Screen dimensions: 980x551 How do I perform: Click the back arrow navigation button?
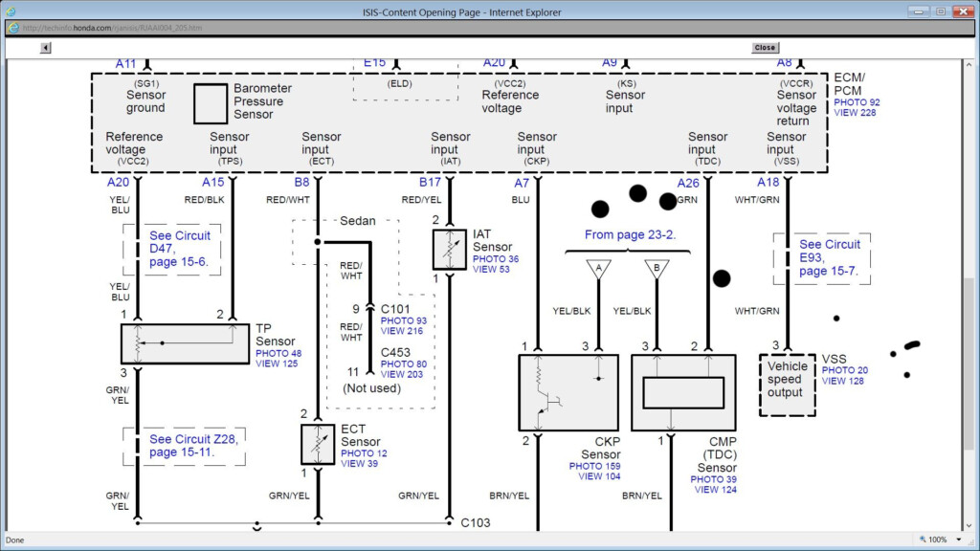(46, 48)
